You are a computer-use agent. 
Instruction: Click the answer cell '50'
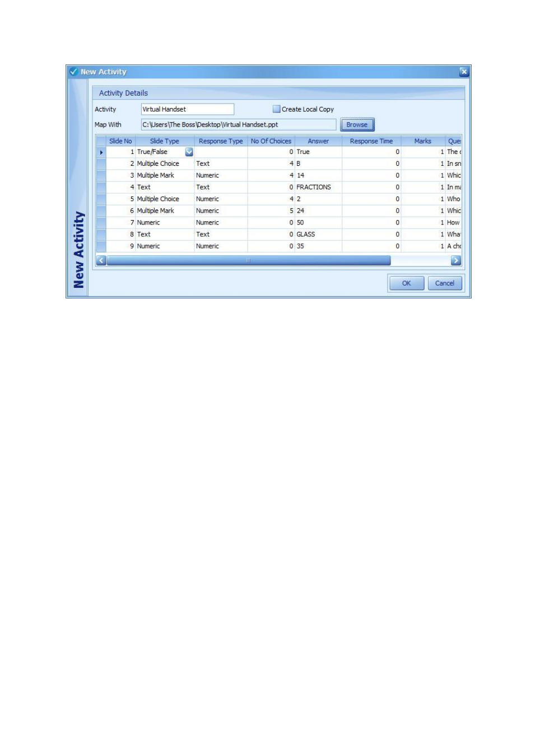318,222
